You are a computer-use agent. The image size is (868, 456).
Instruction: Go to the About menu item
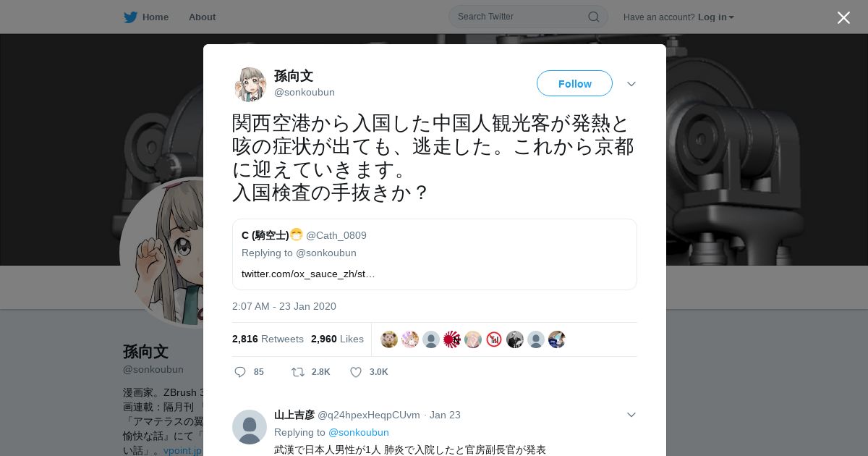202,17
